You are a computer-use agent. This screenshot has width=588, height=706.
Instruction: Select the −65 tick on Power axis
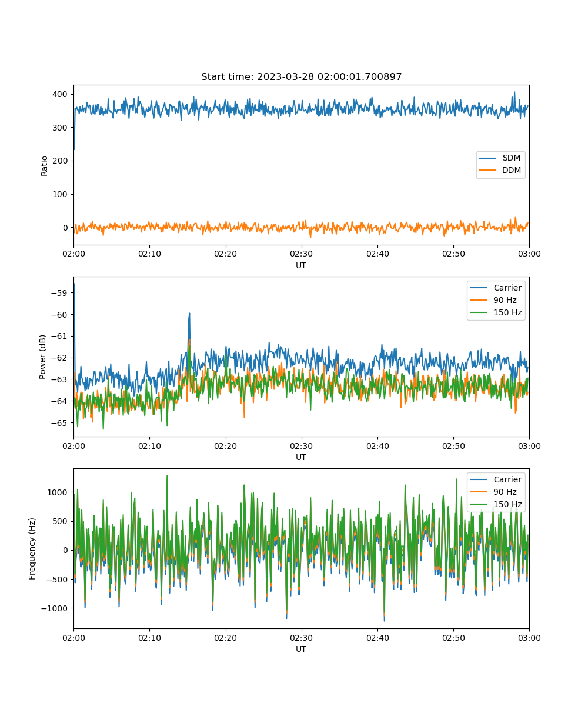click(61, 422)
